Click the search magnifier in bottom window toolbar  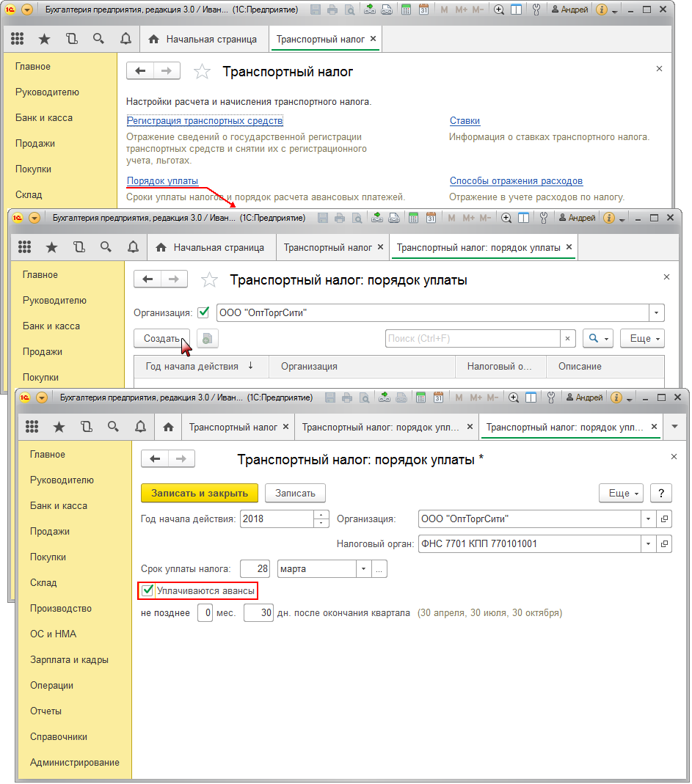click(x=113, y=427)
